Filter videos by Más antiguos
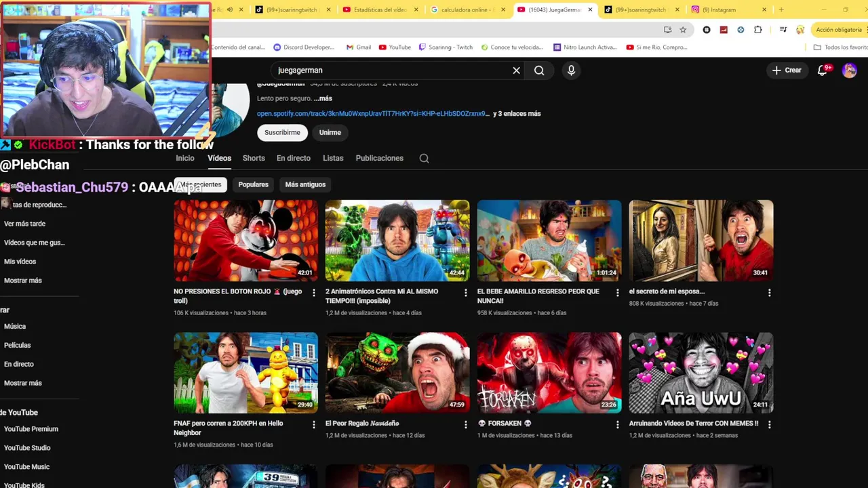Image resolution: width=868 pixels, height=488 pixels. 305,184
